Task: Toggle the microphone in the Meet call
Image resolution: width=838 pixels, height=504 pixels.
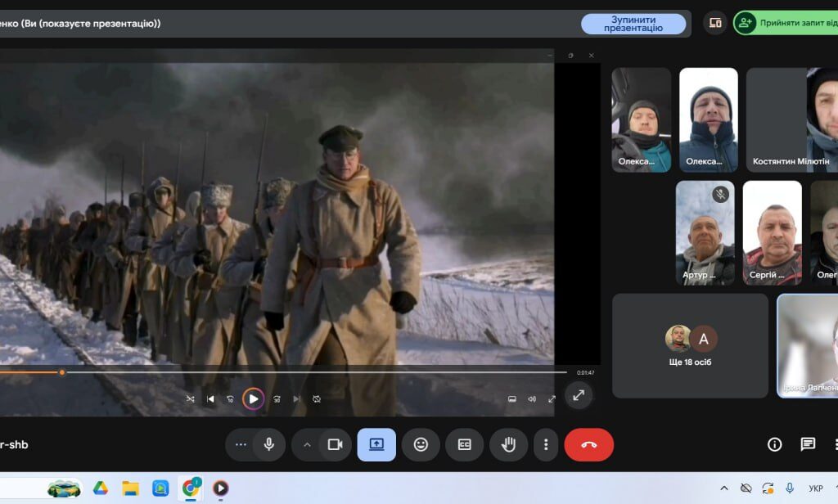Action: pyautogui.click(x=268, y=444)
